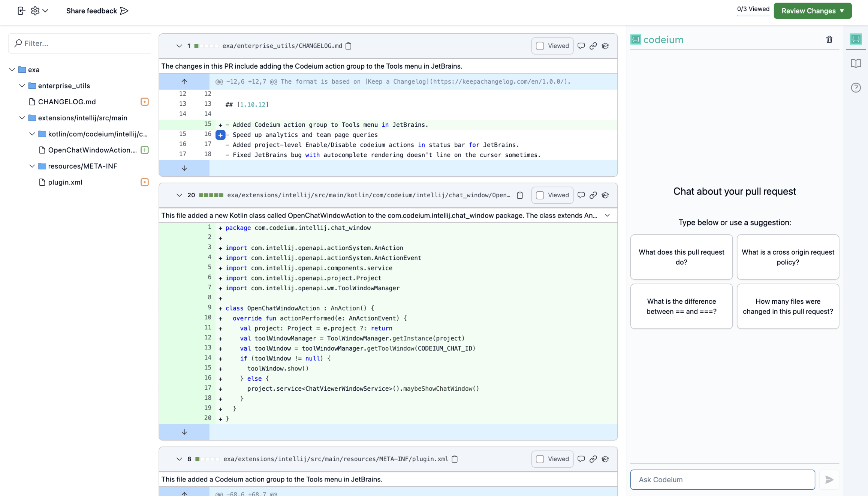Copy link icon for plugin.xml
Viewport: 868px width, 498px height.
[x=593, y=459]
